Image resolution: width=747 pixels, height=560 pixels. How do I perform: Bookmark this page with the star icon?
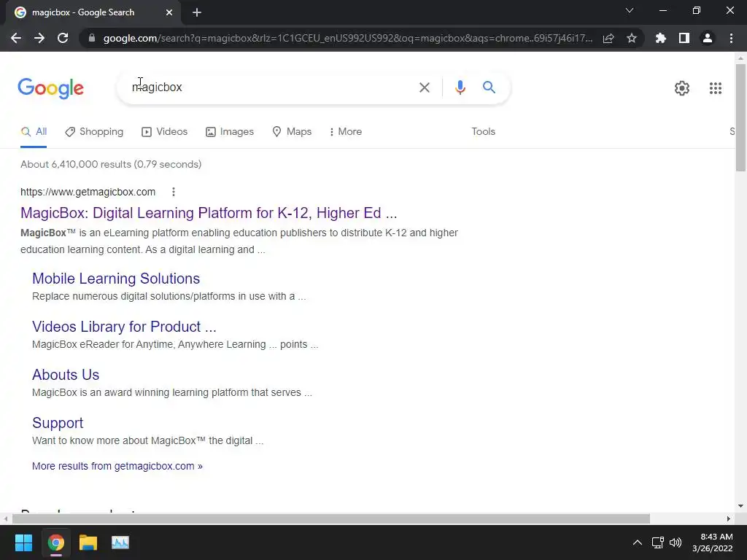pyautogui.click(x=632, y=38)
